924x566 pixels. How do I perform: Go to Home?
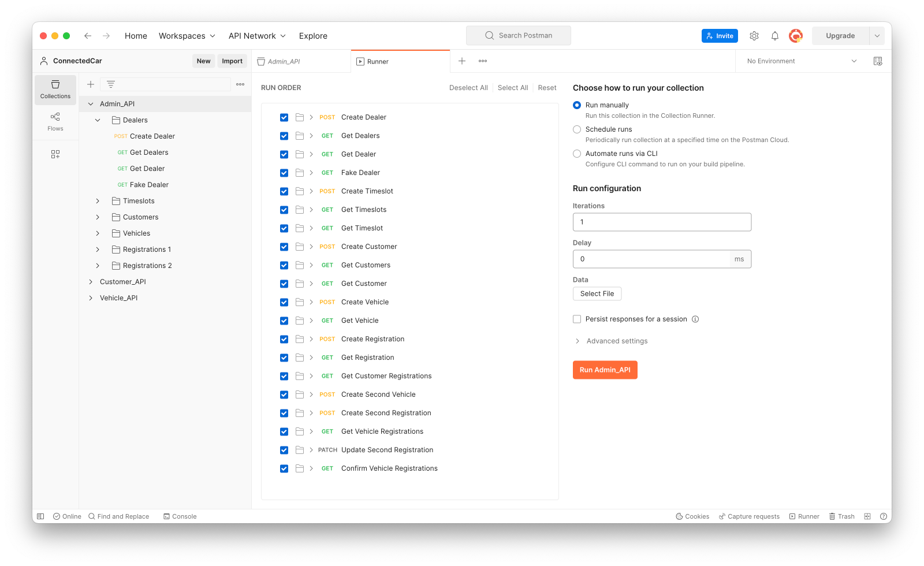pyautogui.click(x=136, y=36)
